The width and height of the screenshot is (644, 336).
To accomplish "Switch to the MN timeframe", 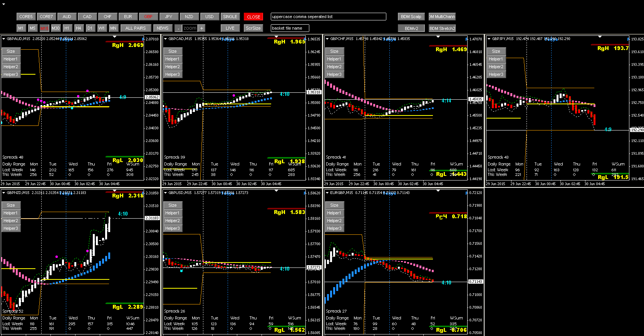I will (113, 28).
